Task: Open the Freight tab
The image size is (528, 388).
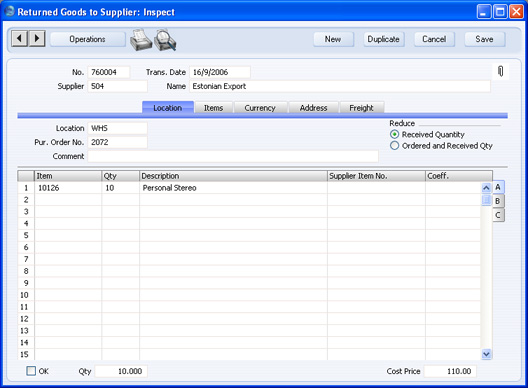Action: [x=362, y=108]
